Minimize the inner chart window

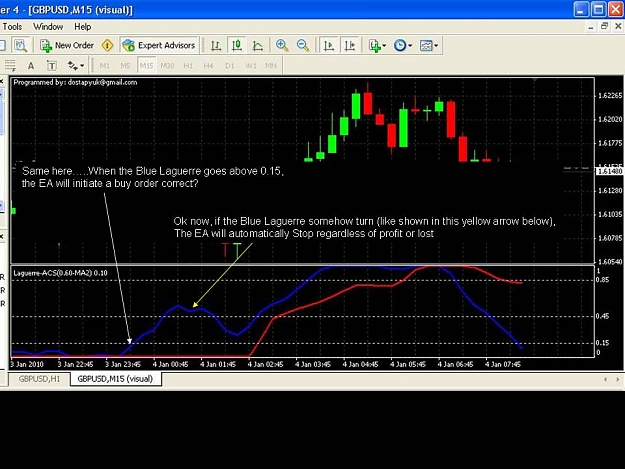point(591,27)
